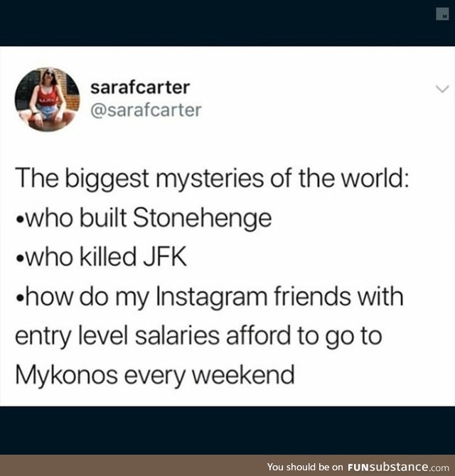Click the word "Stonehenge" in the tweet
The height and width of the screenshot is (476, 455).
tap(203, 219)
